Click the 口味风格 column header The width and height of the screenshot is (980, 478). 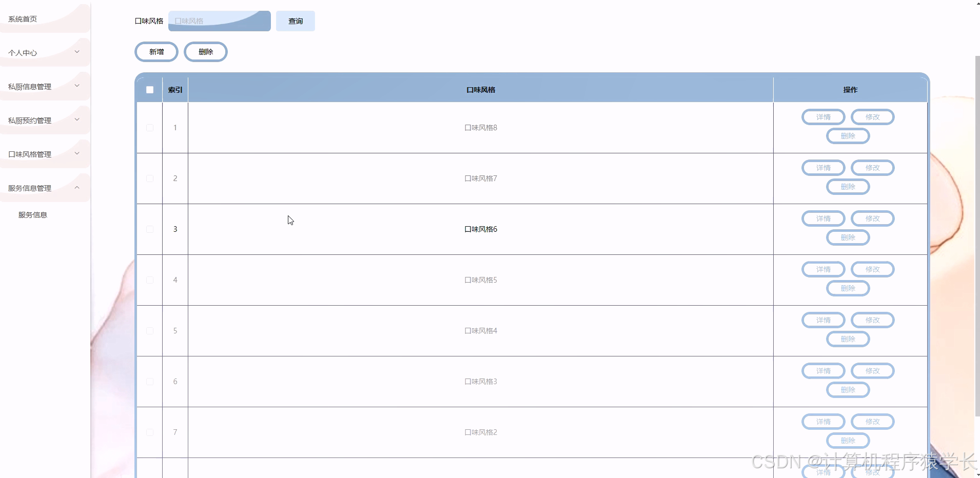coord(481,90)
